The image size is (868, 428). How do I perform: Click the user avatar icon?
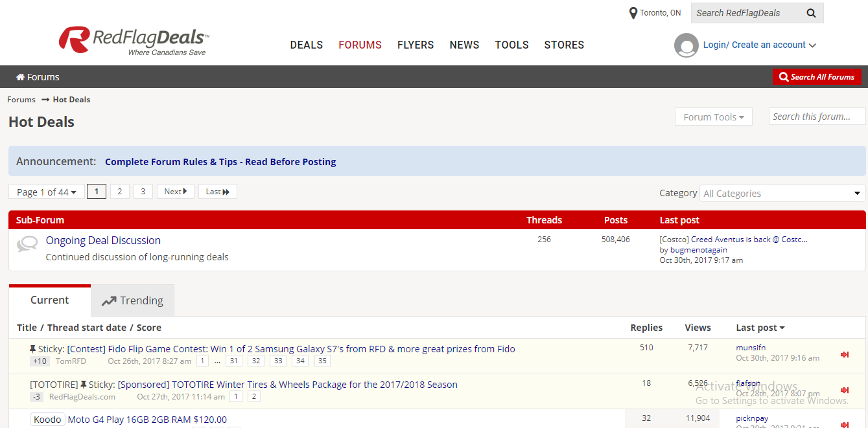click(x=686, y=45)
